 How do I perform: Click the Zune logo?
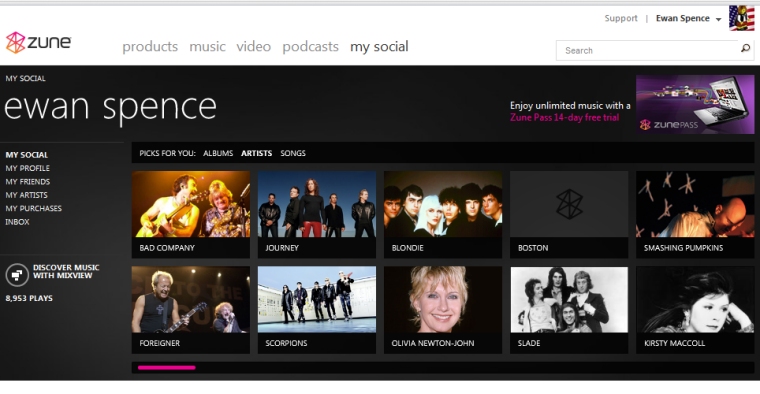pyautogui.click(x=38, y=43)
